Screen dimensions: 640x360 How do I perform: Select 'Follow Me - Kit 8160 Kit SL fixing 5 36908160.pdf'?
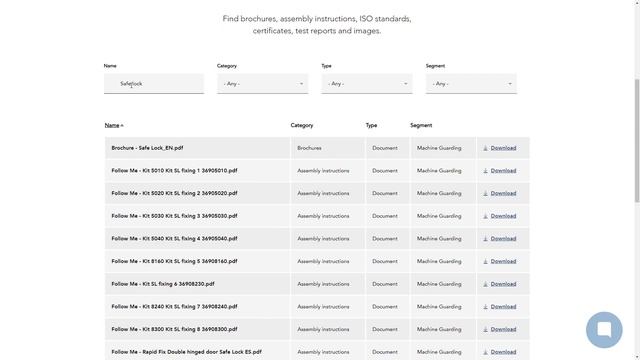pos(174,261)
